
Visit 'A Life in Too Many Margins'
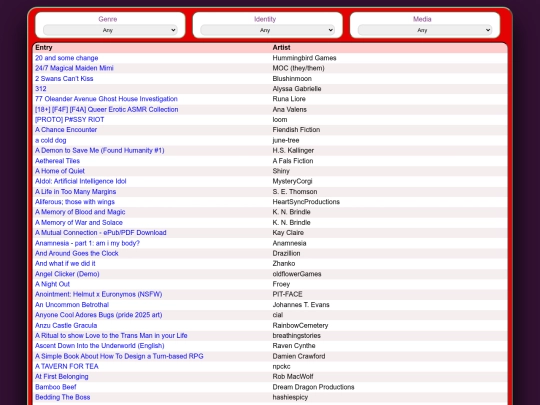[75, 191]
